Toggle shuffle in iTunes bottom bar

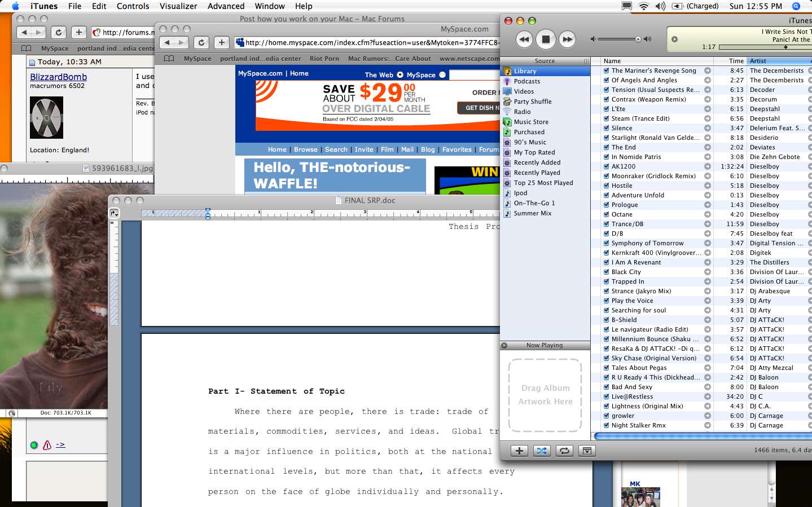(542, 451)
